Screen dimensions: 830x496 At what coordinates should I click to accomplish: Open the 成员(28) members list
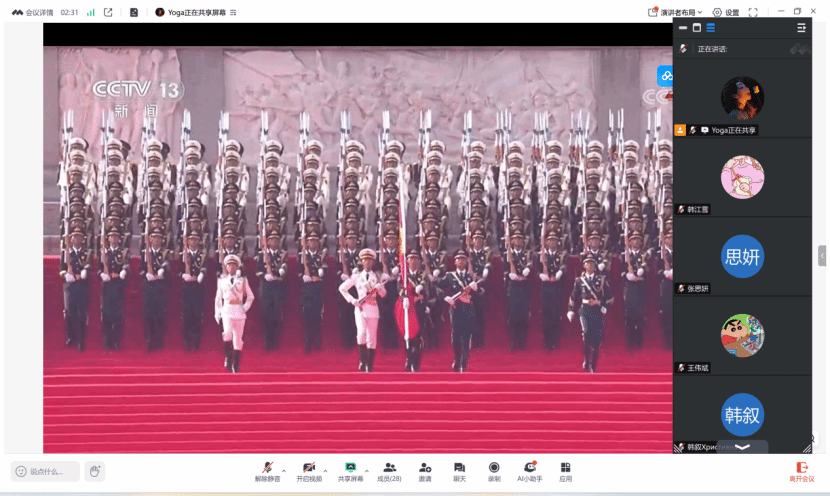(x=389, y=471)
